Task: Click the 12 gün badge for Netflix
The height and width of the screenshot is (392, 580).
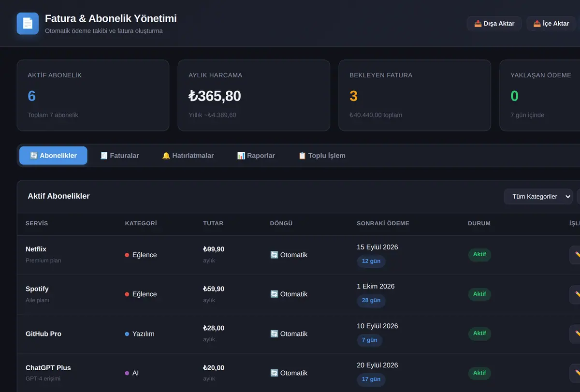Action: pyautogui.click(x=371, y=261)
